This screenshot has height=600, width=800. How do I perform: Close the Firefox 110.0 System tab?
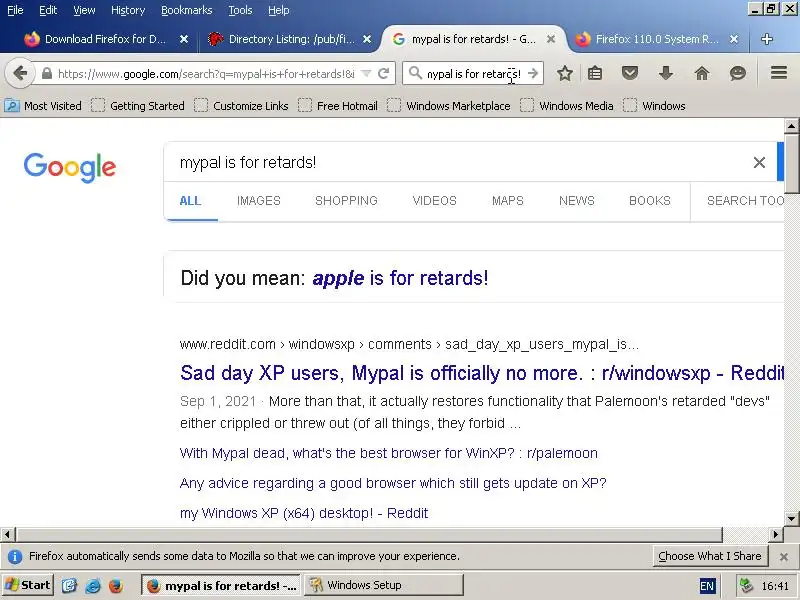pos(734,39)
